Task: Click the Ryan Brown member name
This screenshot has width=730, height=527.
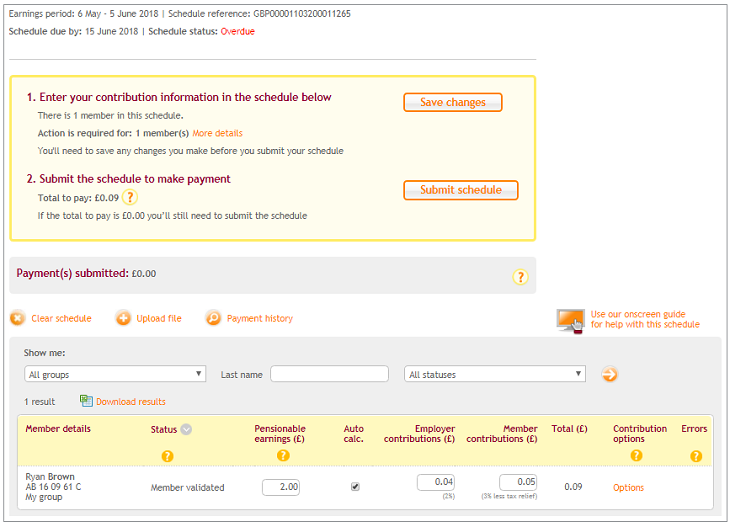Action: [50, 477]
